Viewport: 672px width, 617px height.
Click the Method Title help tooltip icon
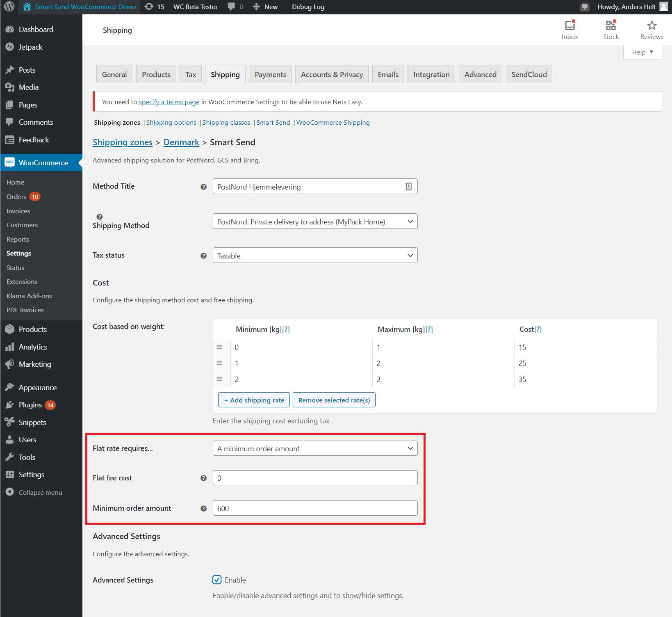click(203, 187)
